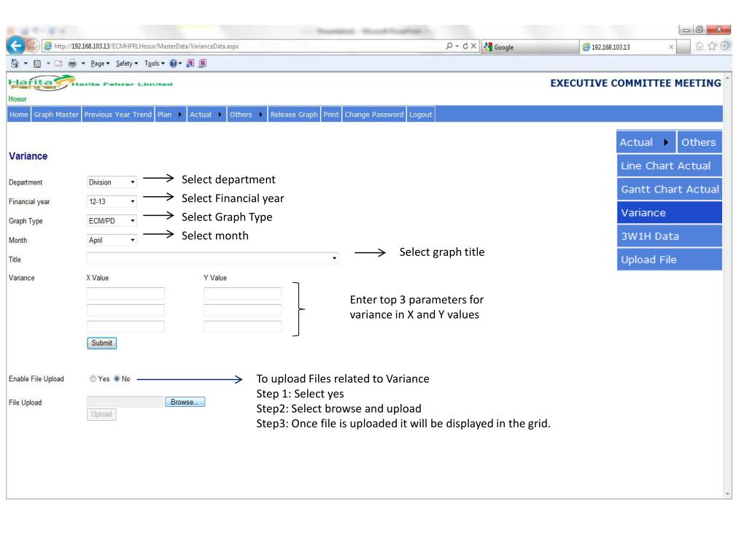The height and width of the screenshot is (560, 747).
Task: Click the Stop X icon in the address bar
Action: tap(473, 46)
